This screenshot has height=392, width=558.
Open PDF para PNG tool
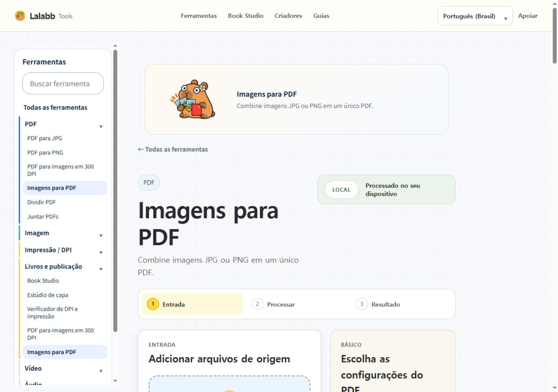(45, 153)
